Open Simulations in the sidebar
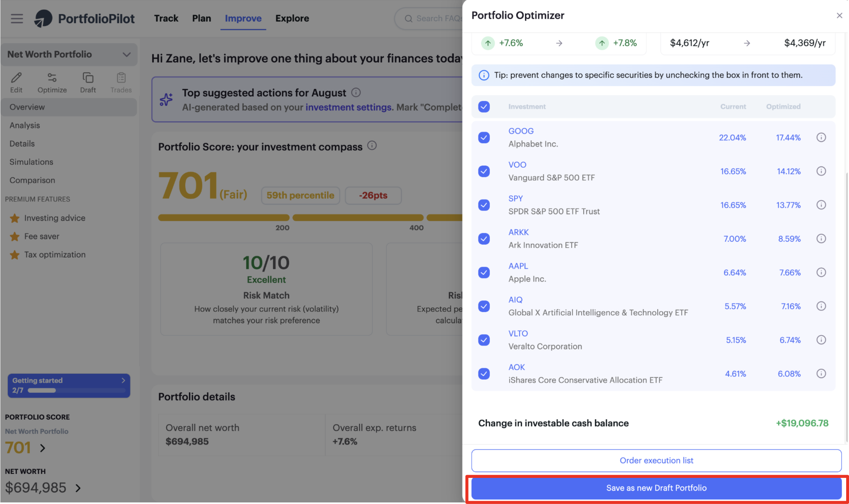 (x=31, y=162)
